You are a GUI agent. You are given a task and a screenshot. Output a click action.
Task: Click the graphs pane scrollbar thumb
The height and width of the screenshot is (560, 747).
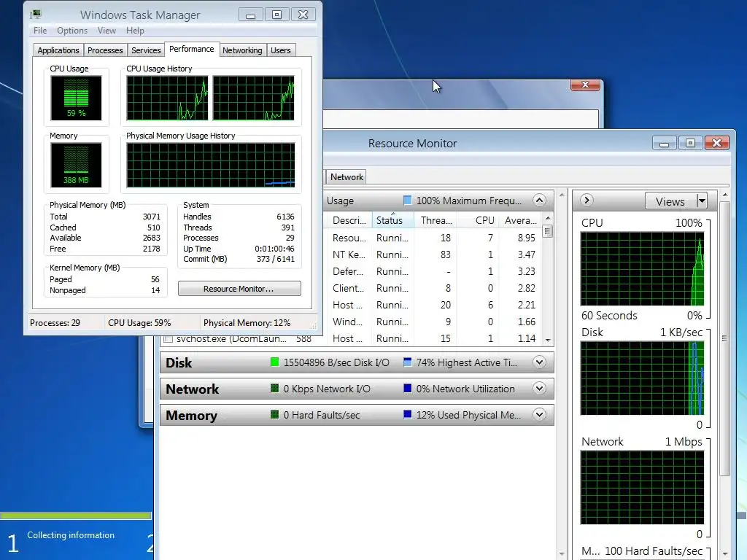pyautogui.click(x=724, y=338)
